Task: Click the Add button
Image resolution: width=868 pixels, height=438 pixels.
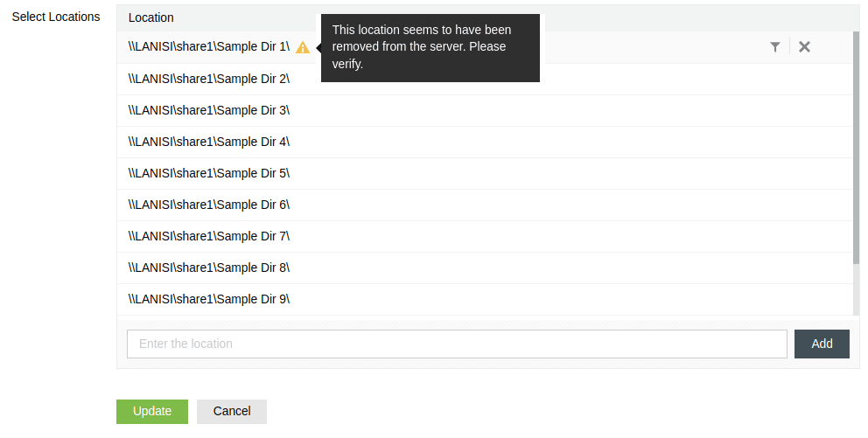Action: pyautogui.click(x=822, y=344)
